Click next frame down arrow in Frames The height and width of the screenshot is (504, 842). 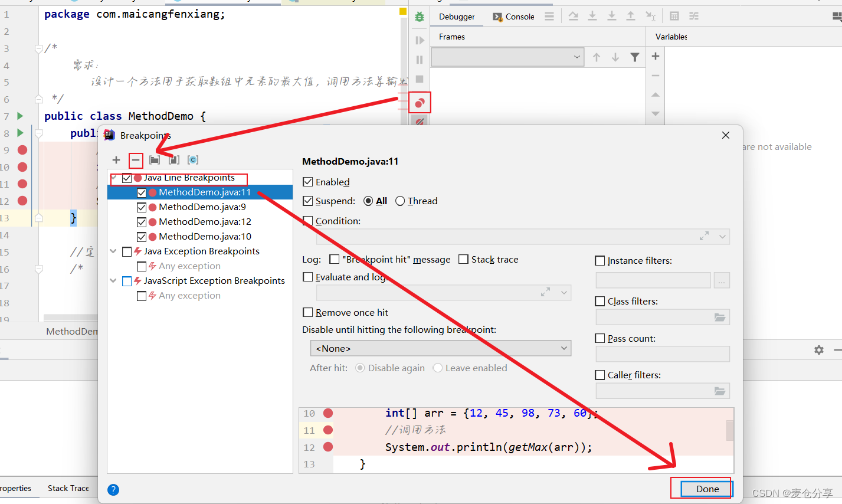(x=615, y=57)
